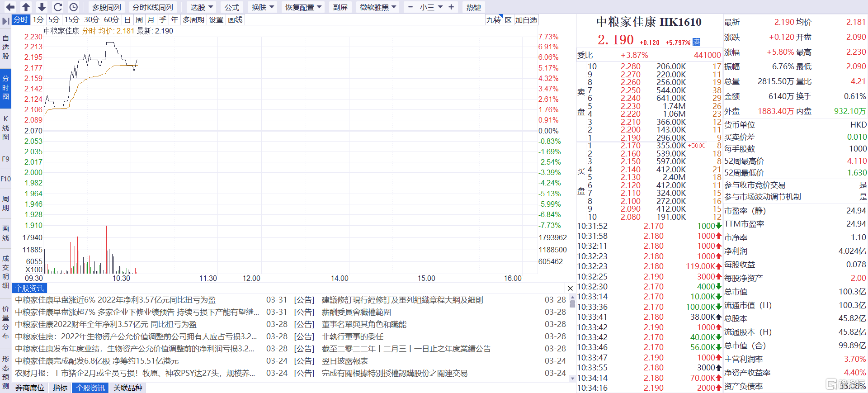This screenshot has width=868, height=393.
Task: Click the scroll down arrow of news list
Action: pos(572,379)
